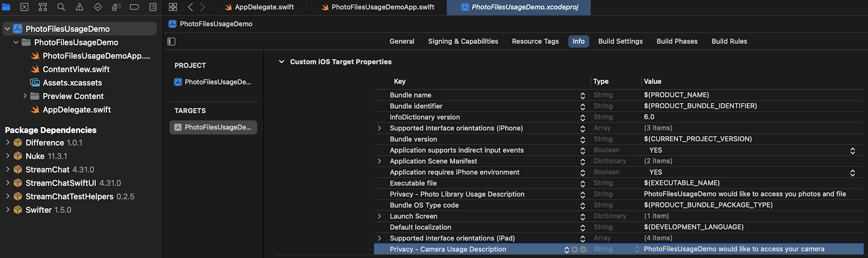Open the Issue navigator warning triangle

click(79, 7)
